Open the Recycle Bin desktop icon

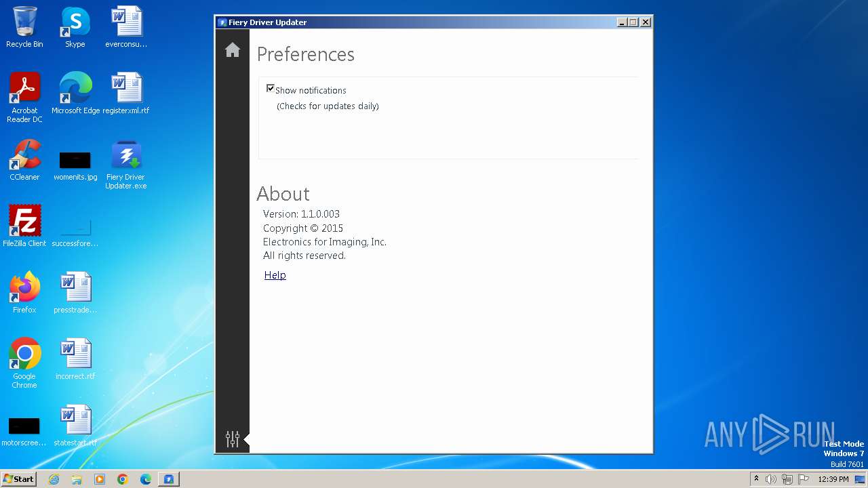tap(24, 27)
